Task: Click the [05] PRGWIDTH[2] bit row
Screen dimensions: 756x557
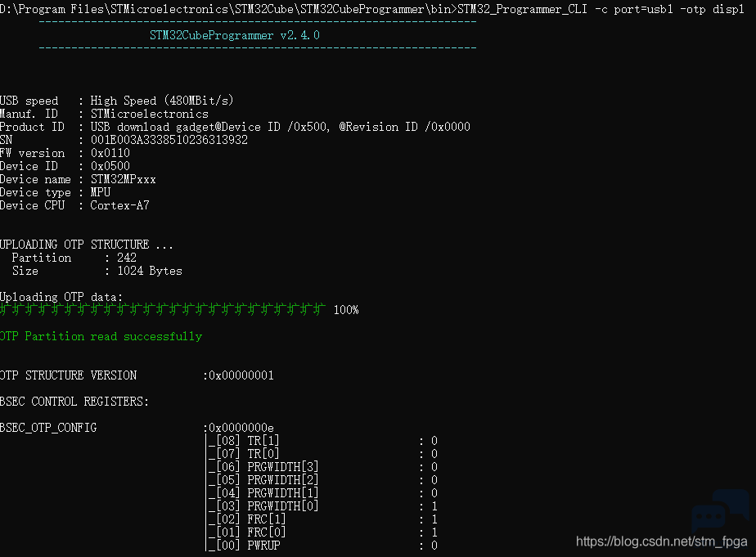Action: point(323,480)
